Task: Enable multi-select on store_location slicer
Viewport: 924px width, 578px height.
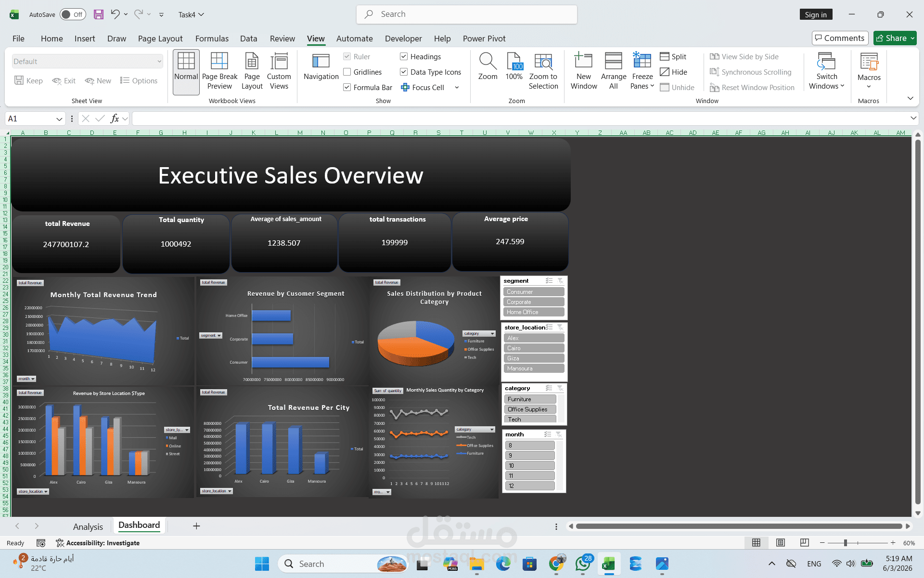Action: (x=550, y=328)
